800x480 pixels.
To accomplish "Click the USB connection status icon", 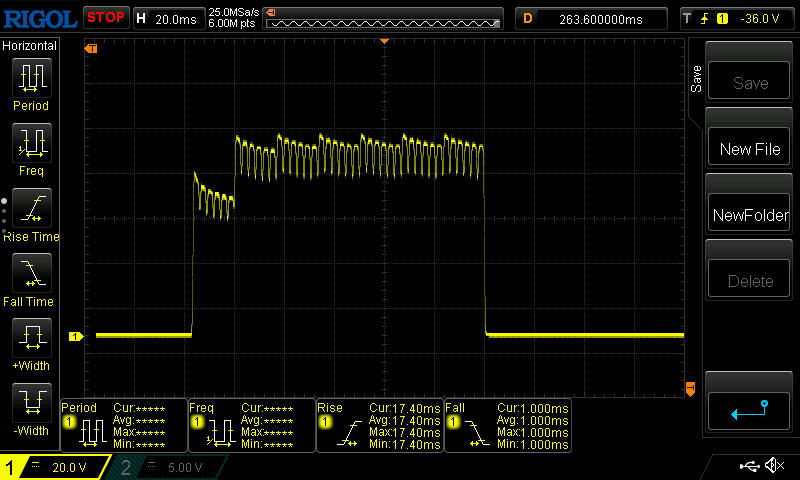I will point(748,466).
